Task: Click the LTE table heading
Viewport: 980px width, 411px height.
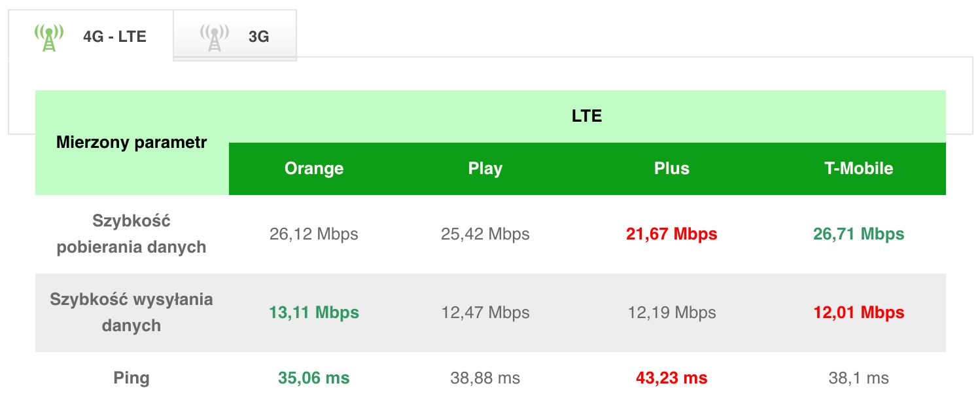Action: click(587, 116)
